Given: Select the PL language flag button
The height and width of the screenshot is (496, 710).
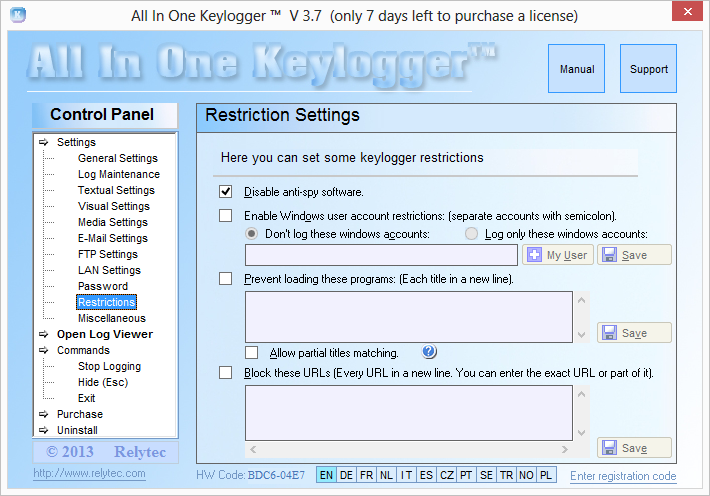Looking at the screenshot, I should click(x=546, y=476).
